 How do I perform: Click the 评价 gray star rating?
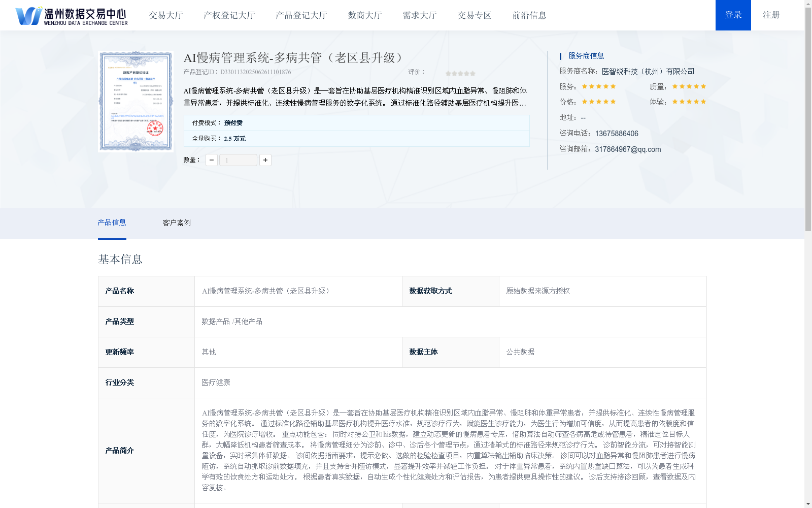460,74
